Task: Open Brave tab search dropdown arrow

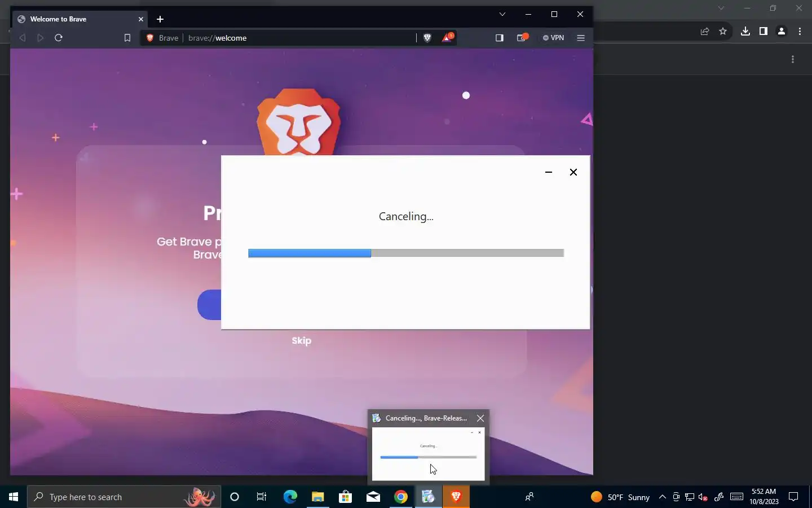Action: (502, 14)
